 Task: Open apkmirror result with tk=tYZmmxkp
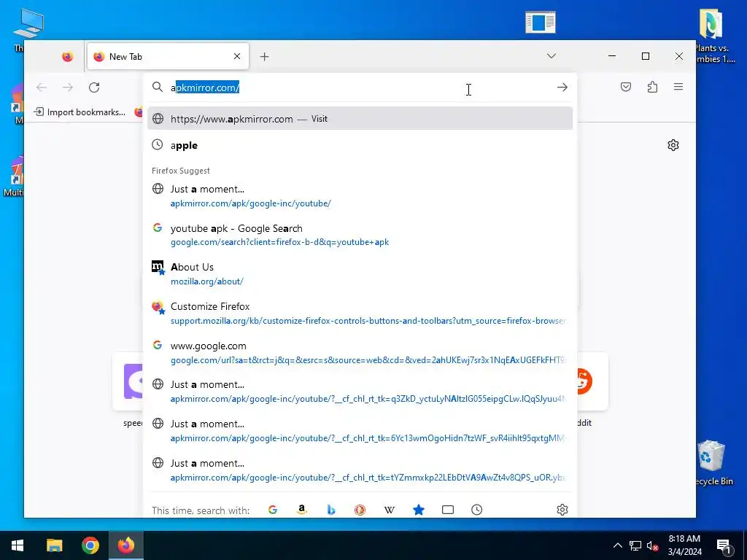coord(360,470)
